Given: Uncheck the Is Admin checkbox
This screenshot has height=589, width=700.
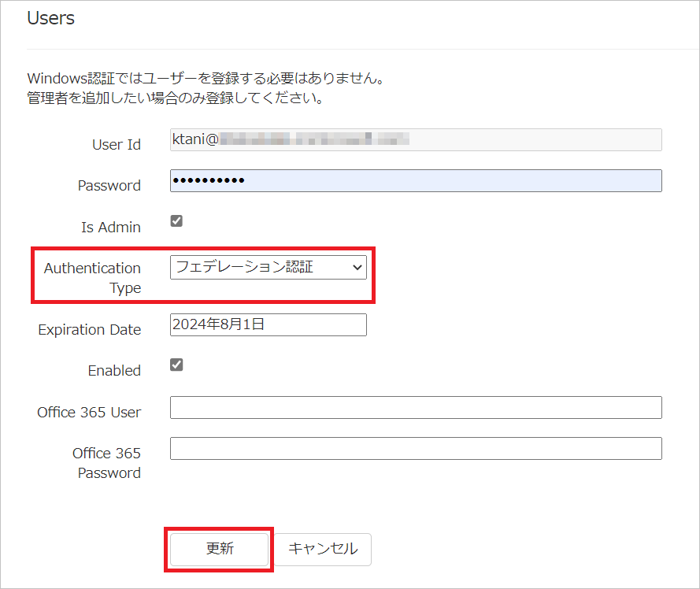Looking at the screenshot, I should (176, 221).
